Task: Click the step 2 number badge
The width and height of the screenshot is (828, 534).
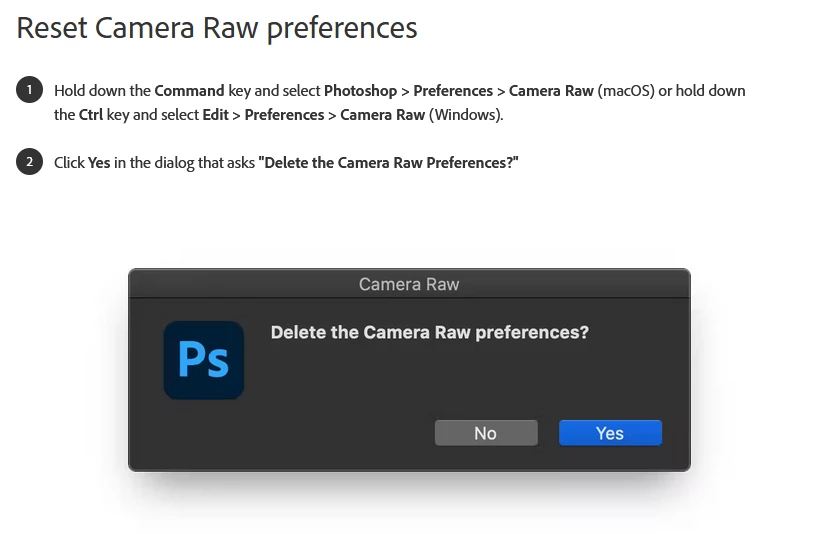Action: pyautogui.click(x=29, y=162)
